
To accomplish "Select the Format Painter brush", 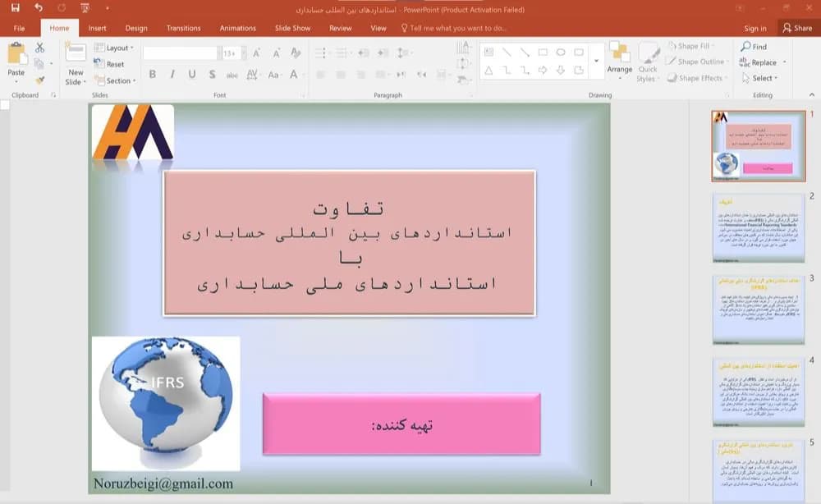I will 39,80.
